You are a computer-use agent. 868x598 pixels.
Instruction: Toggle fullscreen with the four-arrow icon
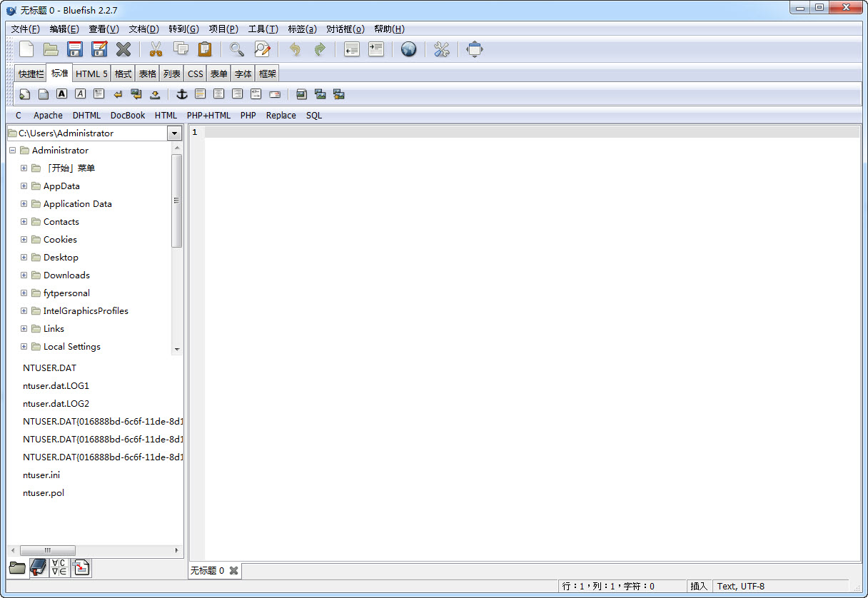point(475,49)
